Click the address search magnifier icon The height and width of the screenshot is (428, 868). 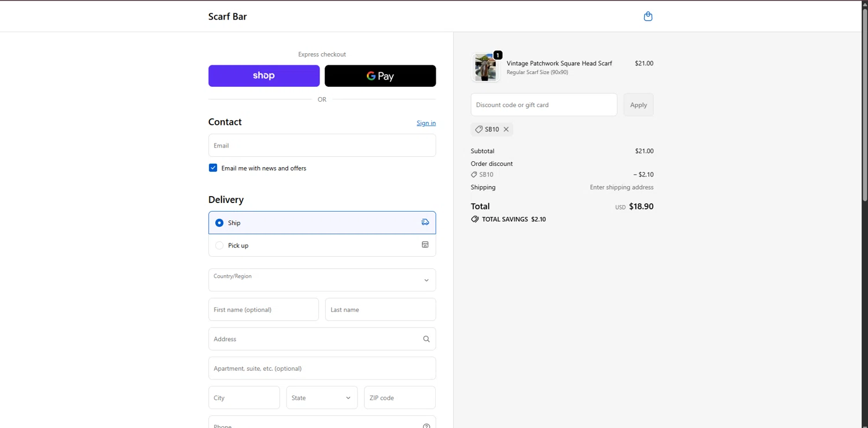426,339
